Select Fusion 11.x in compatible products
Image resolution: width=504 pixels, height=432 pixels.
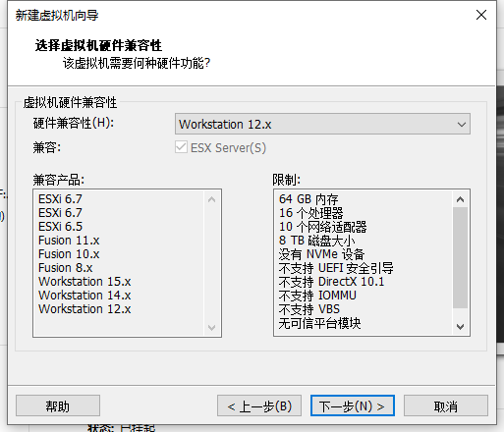pos(69,241)
